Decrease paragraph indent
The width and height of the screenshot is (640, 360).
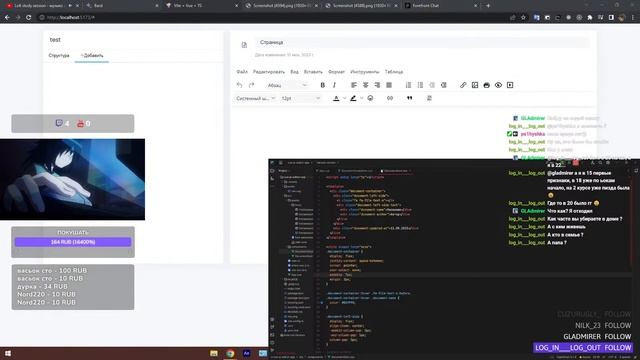(x=432, y=85)
